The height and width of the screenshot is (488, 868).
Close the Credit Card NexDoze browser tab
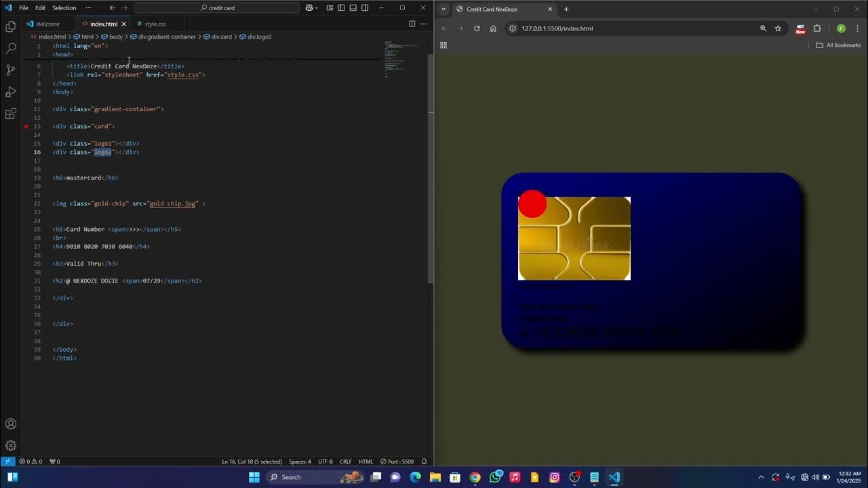pyautogui.click(x=550, y=9)
